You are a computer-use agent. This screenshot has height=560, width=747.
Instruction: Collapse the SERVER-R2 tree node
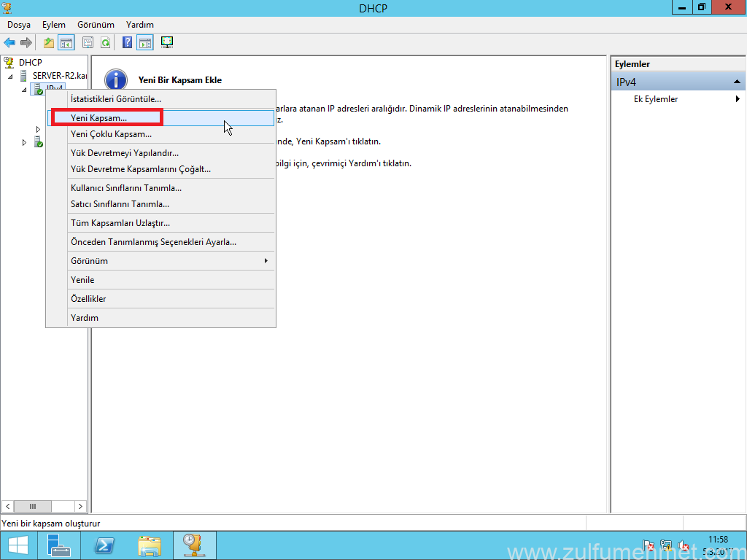pos(11,77)
